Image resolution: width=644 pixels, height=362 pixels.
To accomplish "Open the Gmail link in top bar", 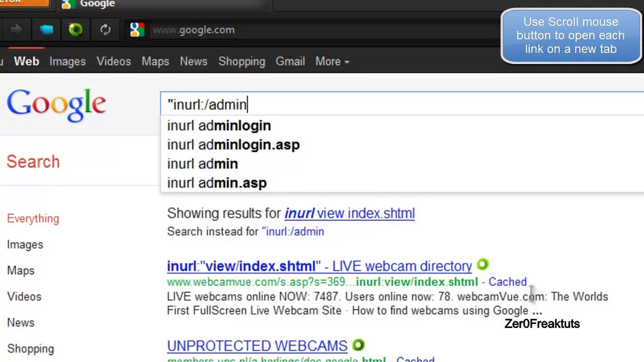I will [290, 61].
